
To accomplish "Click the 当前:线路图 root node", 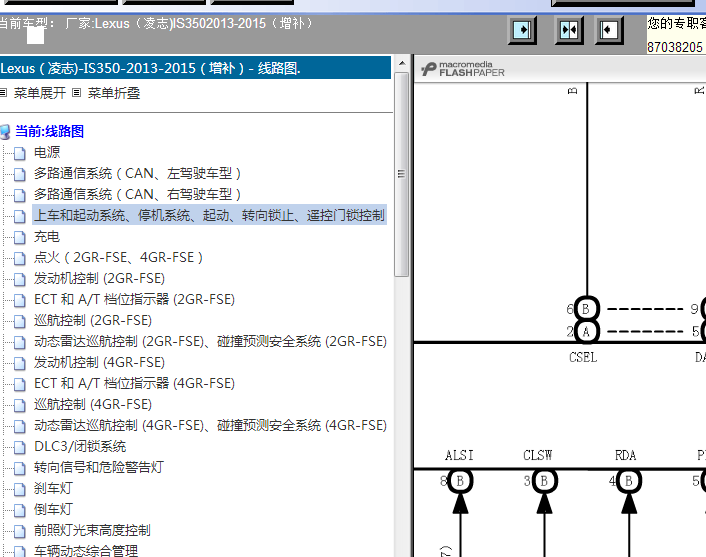I will 50,131.
